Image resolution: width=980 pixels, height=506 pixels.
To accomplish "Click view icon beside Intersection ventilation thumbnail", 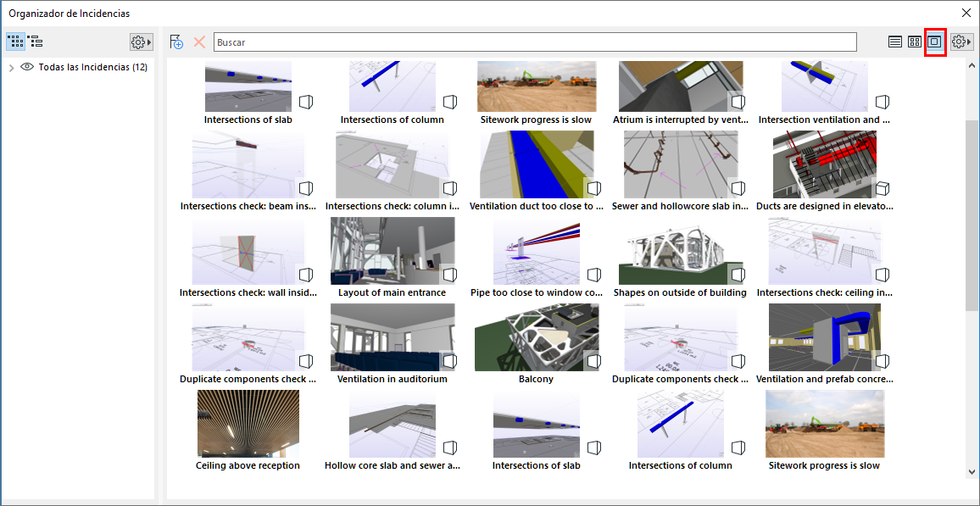I will (883, 102).
